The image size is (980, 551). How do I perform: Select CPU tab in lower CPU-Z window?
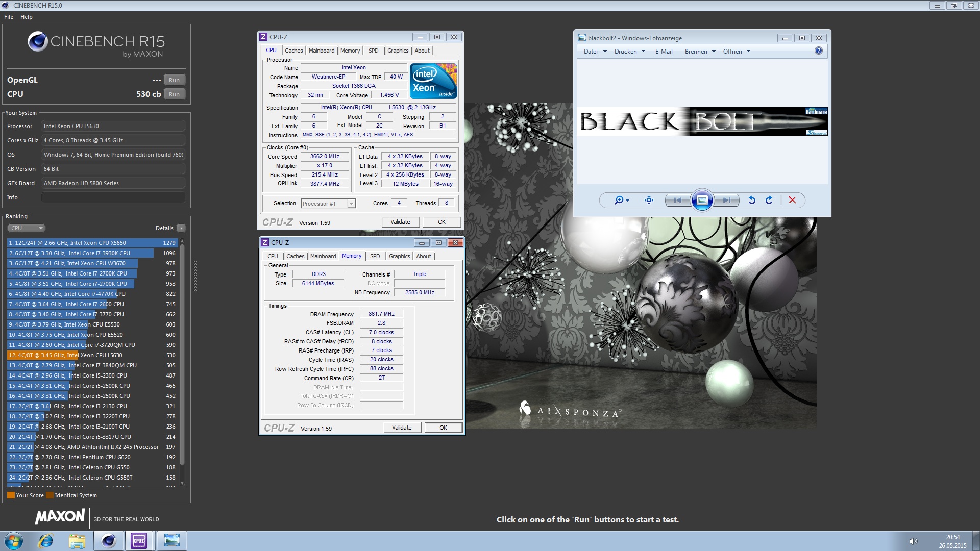[273, 256]
